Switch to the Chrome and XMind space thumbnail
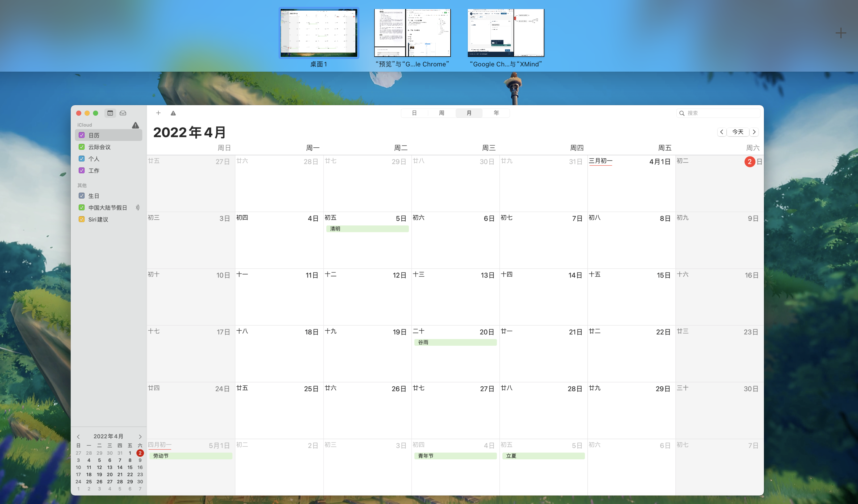 [506, 33]
